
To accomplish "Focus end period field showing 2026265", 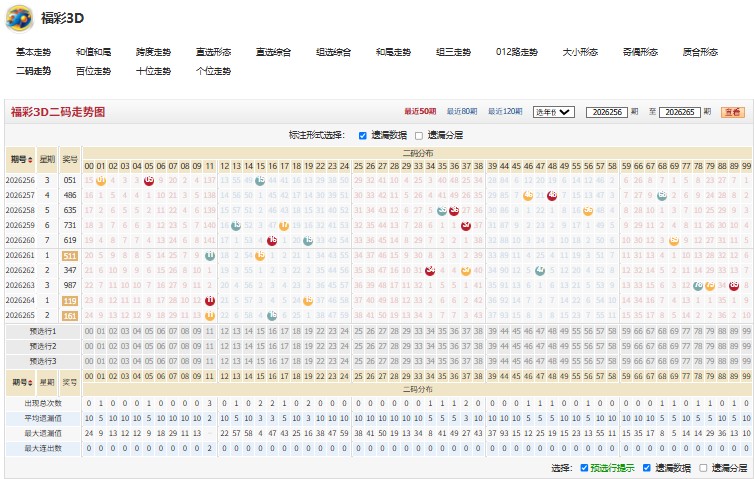I will [679, 112].
